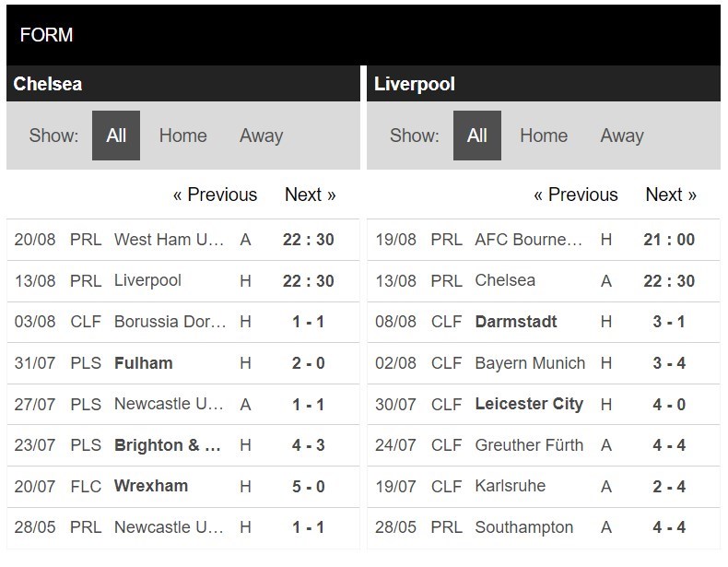
Task: Open the Darmstadt 3 - 1 match
Action: tap(544, 322)
